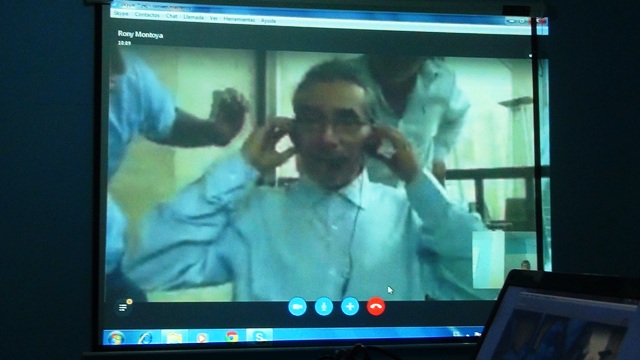The image size is (640, 360).
Task: End the call with red hang-up button
Action: click(x=376, y=307)
